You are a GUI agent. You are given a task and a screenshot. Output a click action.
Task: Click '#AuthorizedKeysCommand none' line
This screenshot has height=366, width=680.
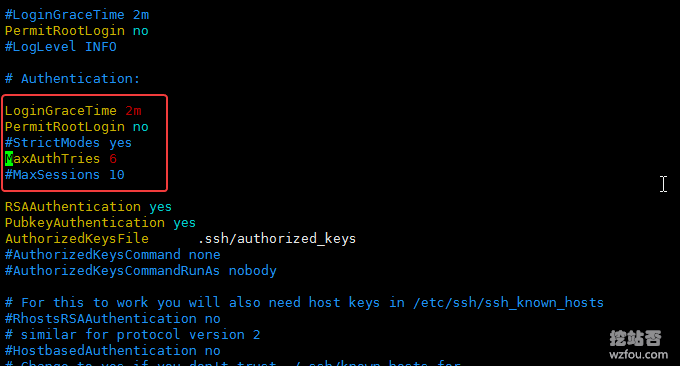[112, 255]
